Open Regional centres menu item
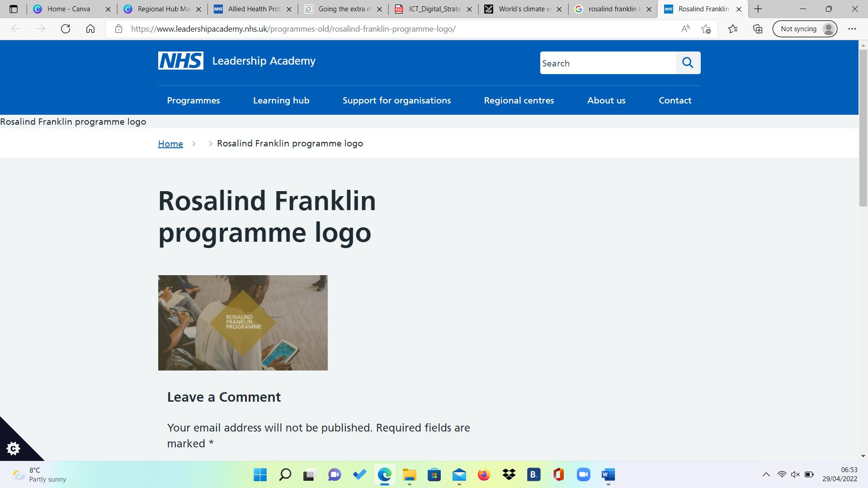The height and width of the screenshot is (488, 868). pyautogui.click(x=519, y=100)
